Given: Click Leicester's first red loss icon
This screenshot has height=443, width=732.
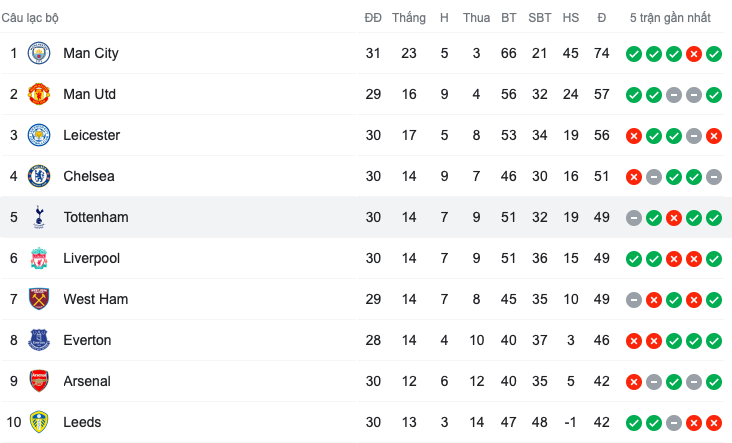Looking at the screenshot, I should click(633, 135).
